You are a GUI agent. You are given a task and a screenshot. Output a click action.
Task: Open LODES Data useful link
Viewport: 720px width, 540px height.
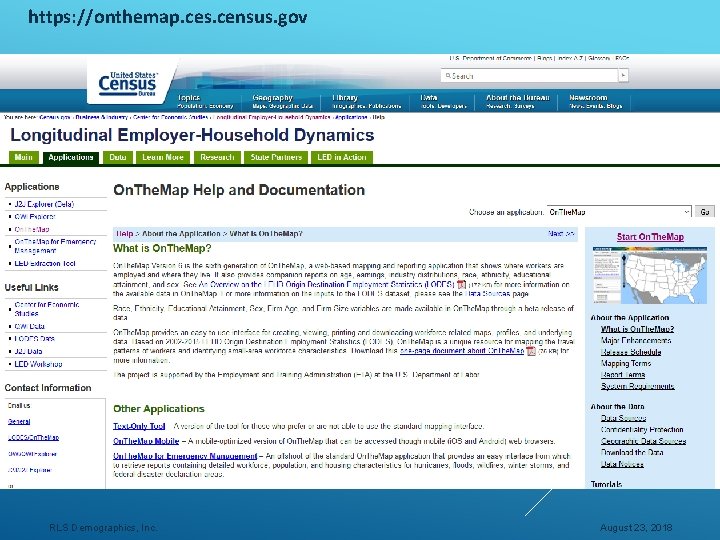(34, 338)
